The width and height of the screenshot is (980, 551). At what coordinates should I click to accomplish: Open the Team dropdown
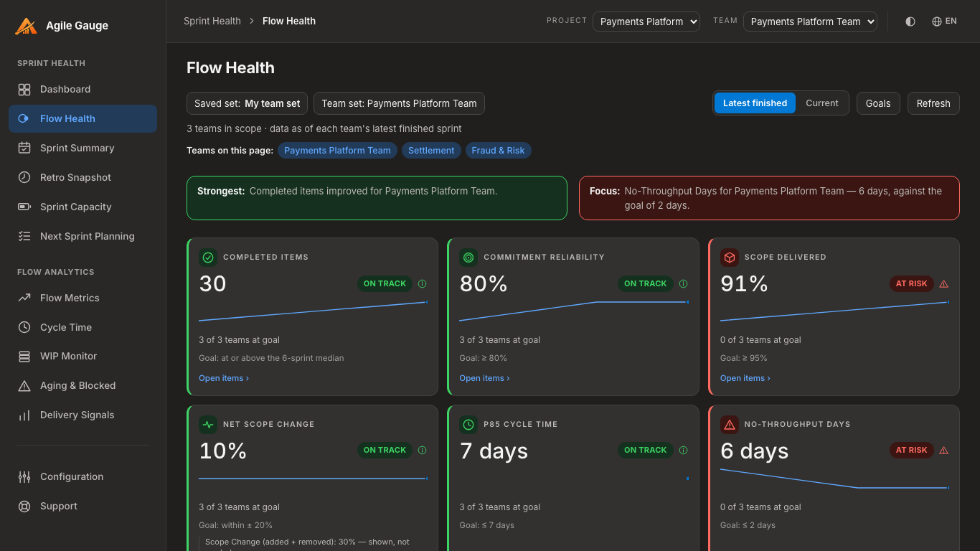810,22
